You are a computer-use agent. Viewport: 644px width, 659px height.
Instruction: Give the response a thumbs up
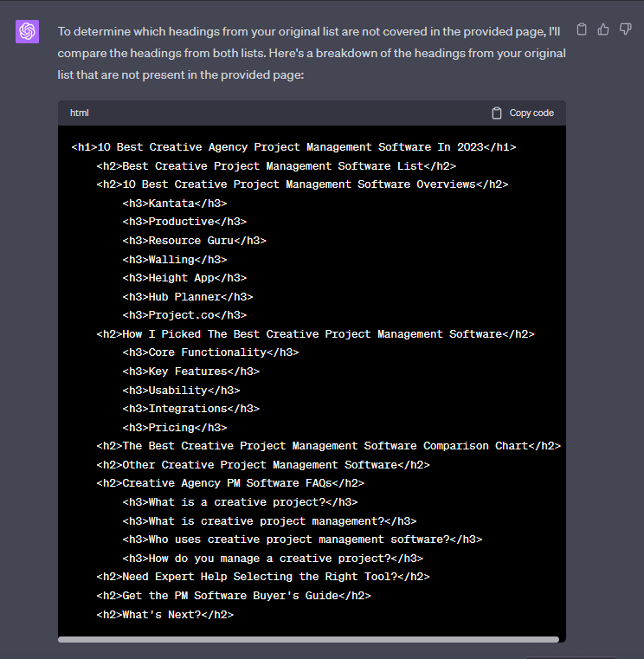tap(603, 29)
